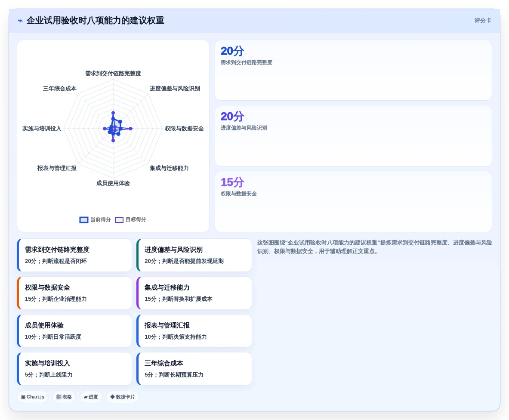
Task: Toggle the 当前得分 legend swatch
Action: (84, 220)
